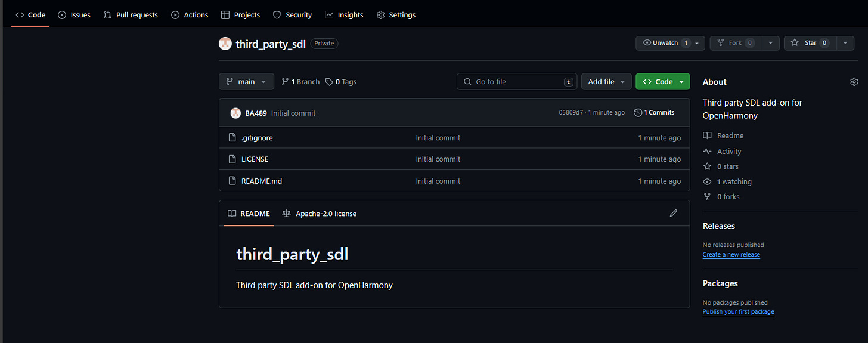Open the README.md file
868x343 pixels.
[x=262, y=181]
